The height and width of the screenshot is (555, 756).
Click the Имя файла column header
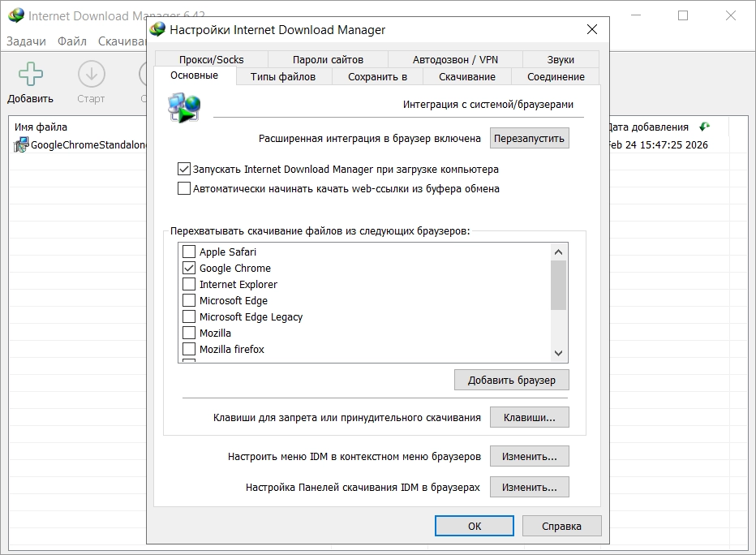(x=41, y=127)
